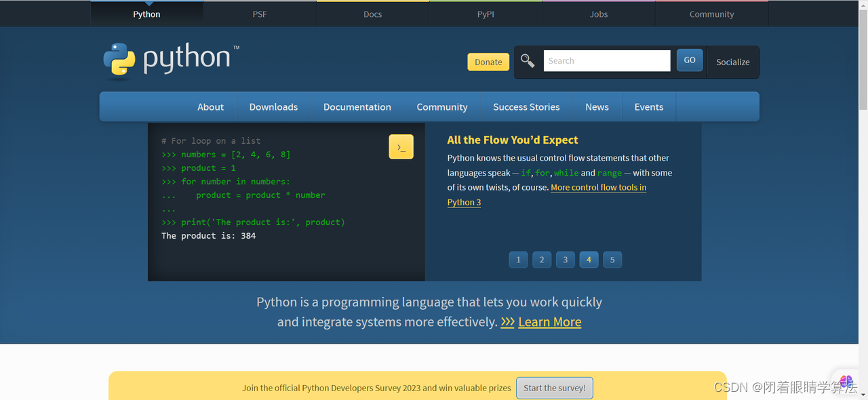Open the News menu
This screenshot has width=868, height=400.
point(597,107)
